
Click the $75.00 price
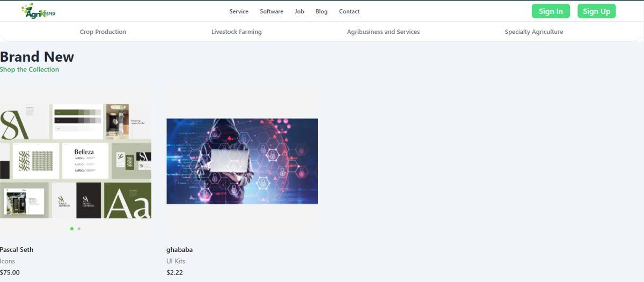10,272
